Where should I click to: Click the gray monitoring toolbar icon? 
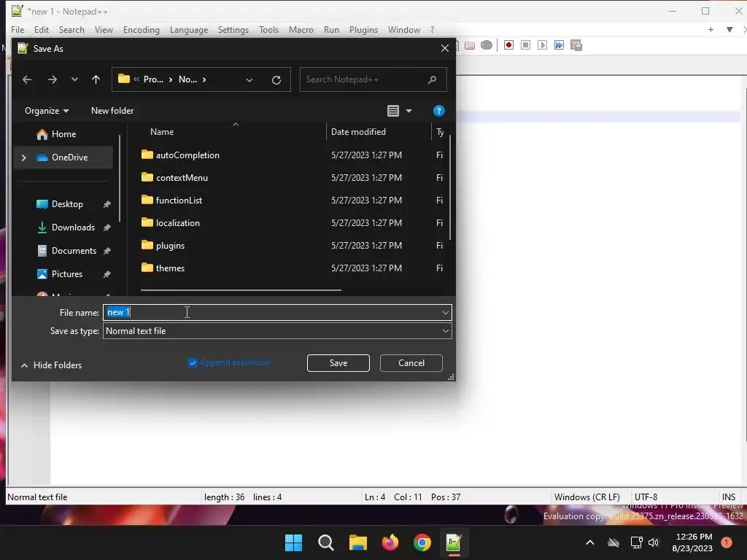pos(487,45)
